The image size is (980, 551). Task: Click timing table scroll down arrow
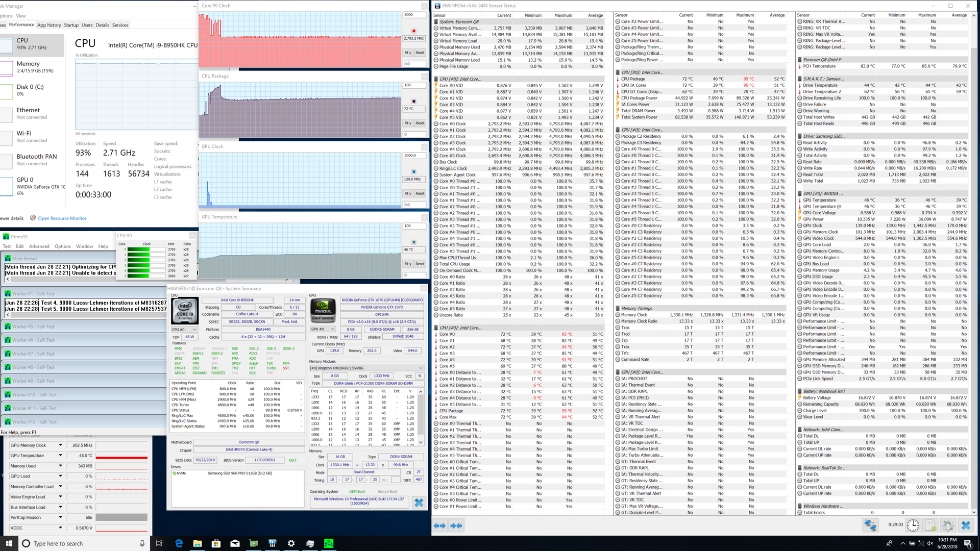(x=421, y=442)
